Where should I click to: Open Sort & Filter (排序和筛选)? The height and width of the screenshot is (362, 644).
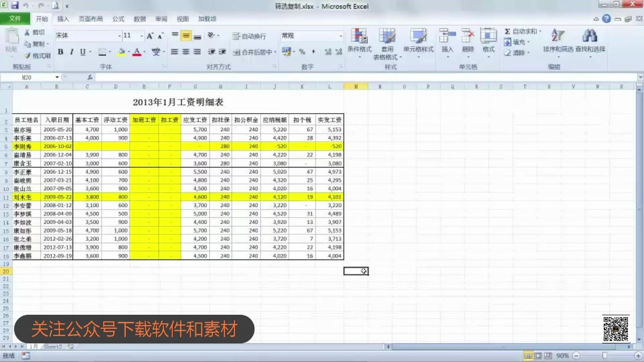[558, 43]
